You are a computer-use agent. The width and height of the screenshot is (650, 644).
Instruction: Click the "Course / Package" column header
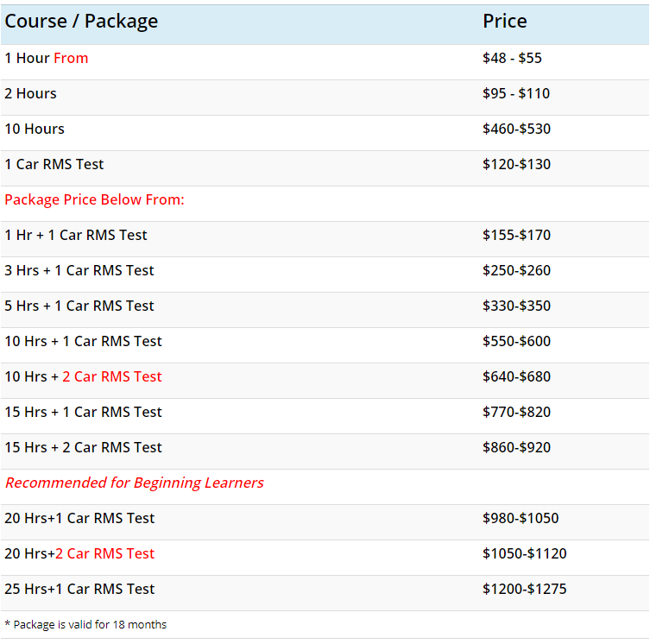tap(81, 22)
